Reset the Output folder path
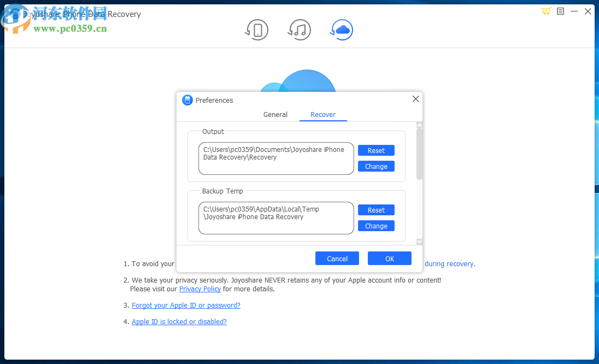Image resolution: width=599 pixels, height=364 pixels. (376, 150)
